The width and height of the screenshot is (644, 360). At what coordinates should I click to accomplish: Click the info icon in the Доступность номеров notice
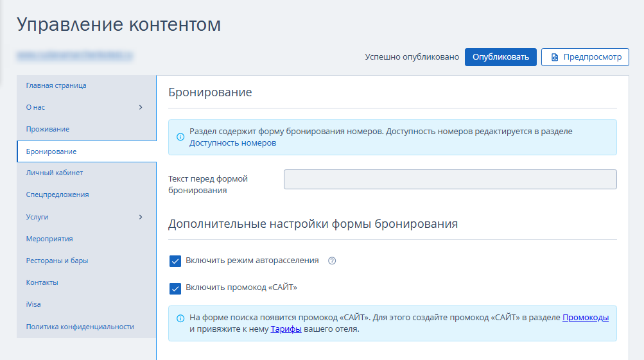180,137
